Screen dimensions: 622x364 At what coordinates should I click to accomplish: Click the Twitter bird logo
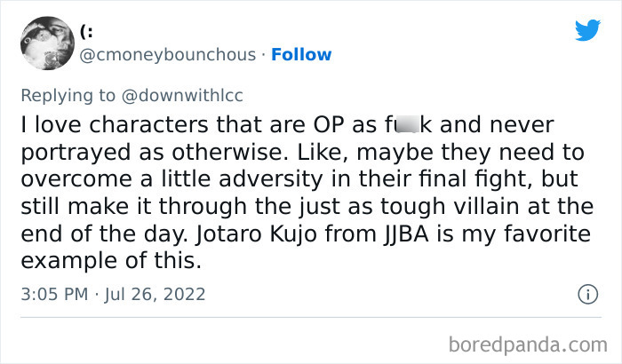(587, 29)
